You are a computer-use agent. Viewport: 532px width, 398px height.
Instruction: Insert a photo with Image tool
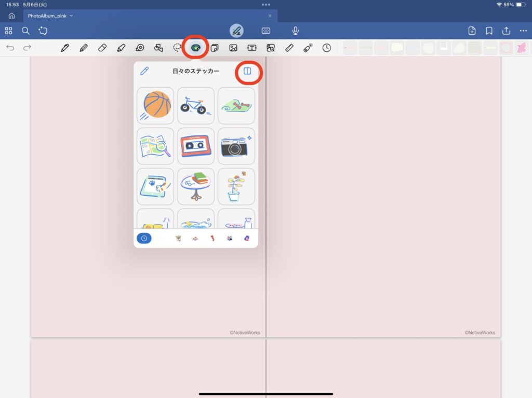[x=233, y=48]
